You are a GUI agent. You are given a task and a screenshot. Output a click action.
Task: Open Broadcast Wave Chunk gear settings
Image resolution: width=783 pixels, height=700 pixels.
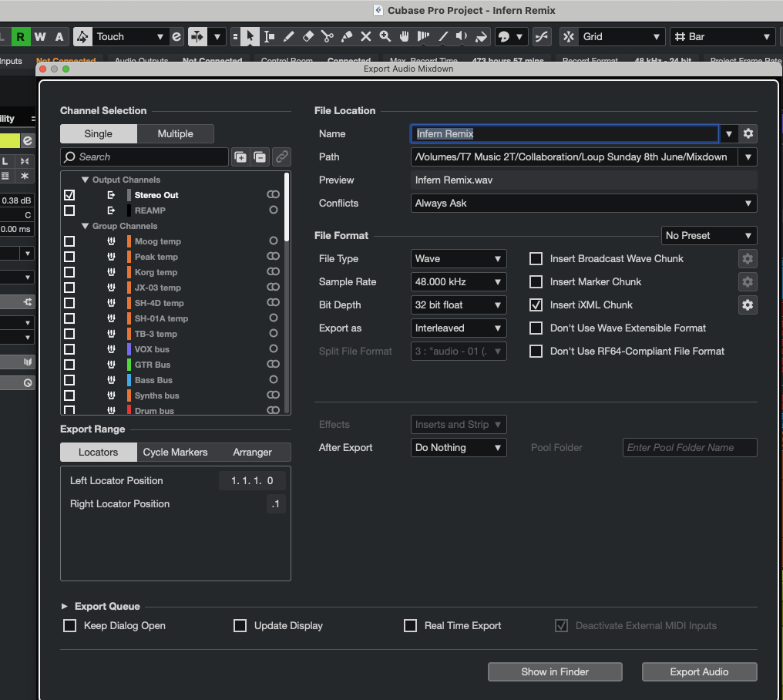(x=748, y=259)
